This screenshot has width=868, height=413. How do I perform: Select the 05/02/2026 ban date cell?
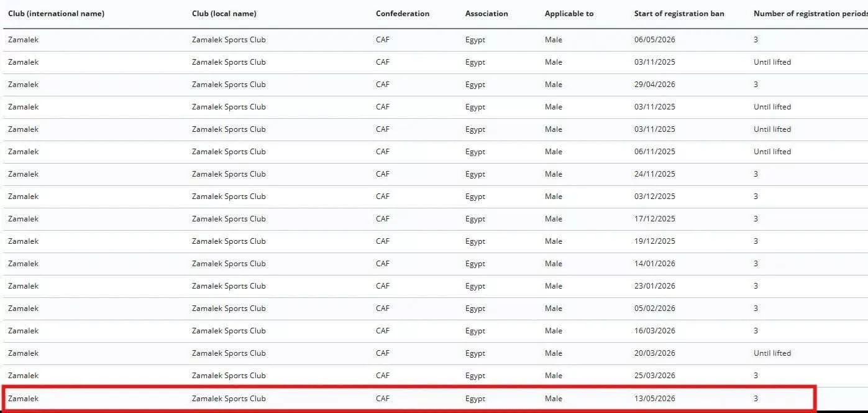tap(655, 309)
